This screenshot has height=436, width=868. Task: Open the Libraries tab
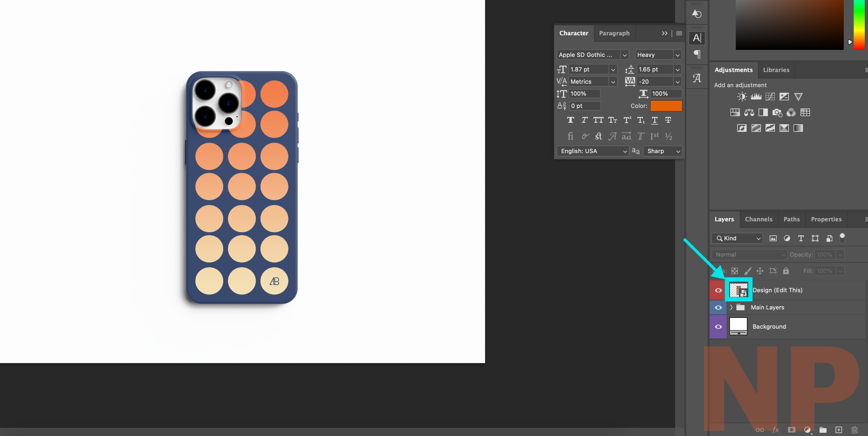click(x=776, y=70)
